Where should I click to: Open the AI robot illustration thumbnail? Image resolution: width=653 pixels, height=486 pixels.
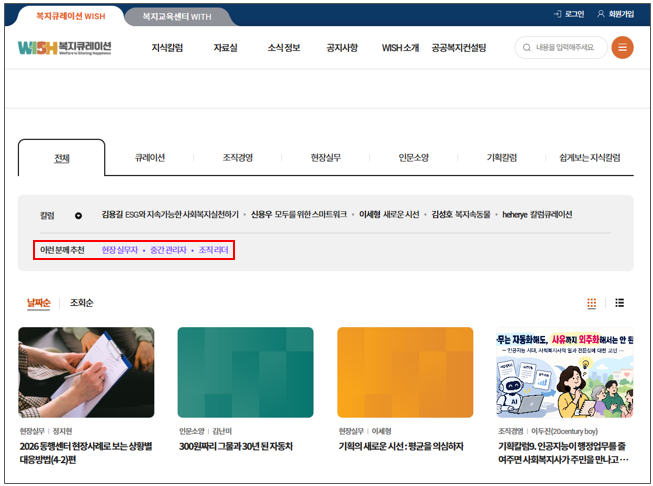point(565,372)
